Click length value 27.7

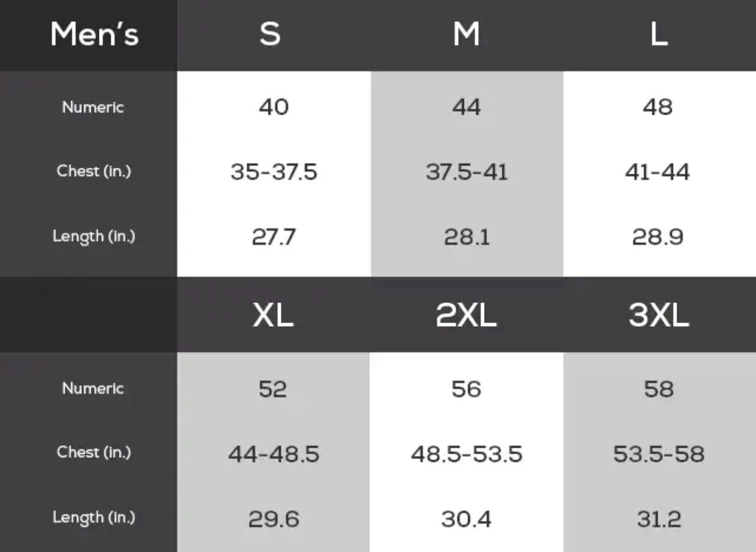tap(274, 237)
